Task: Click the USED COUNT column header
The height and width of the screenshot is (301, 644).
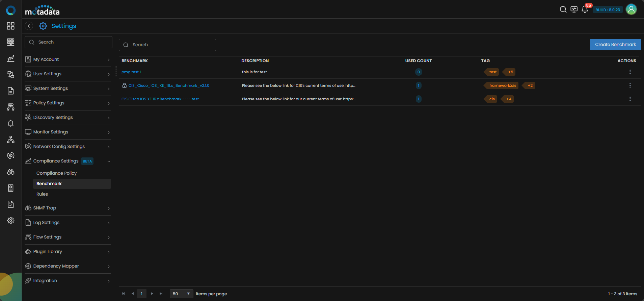Action: coord(419,61)
